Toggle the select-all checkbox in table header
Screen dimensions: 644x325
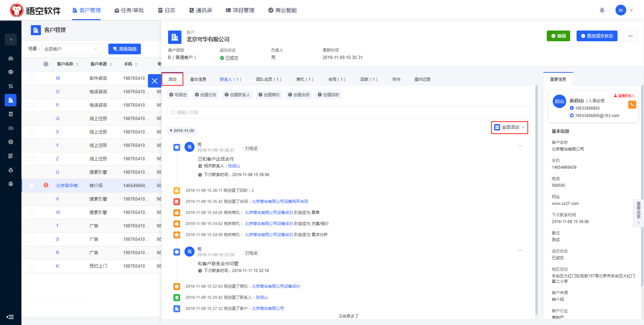tap(32, 64)
